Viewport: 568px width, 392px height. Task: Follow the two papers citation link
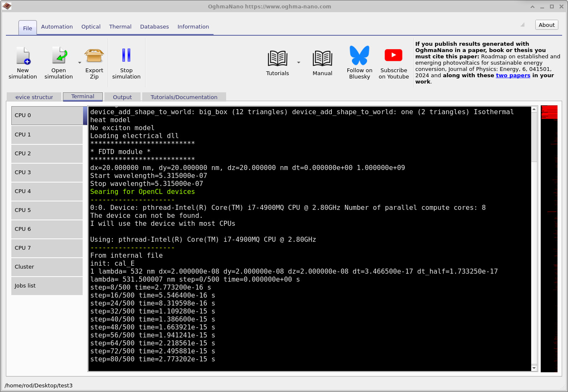513,75
